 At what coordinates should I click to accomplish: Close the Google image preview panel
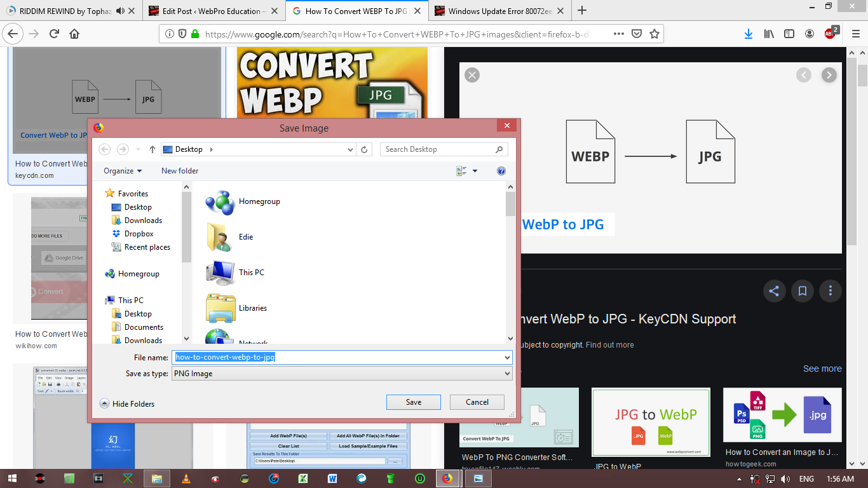471,75
